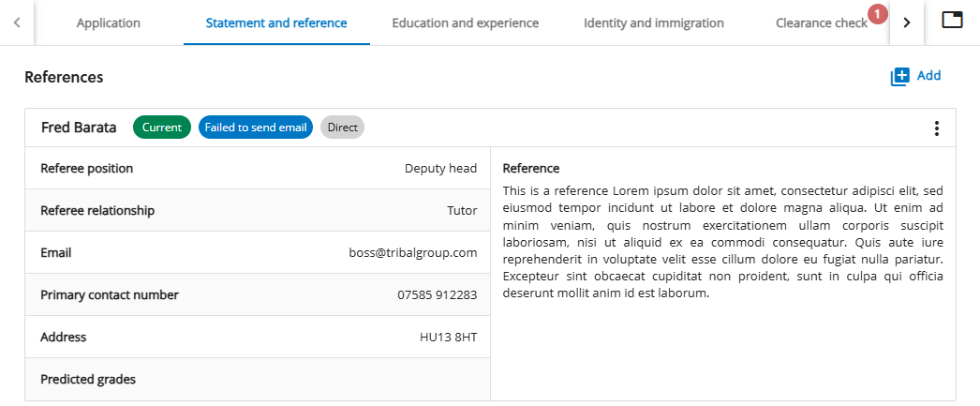Select the Fred Barata referee name
The image size is (980, 406).
(79, 128)
